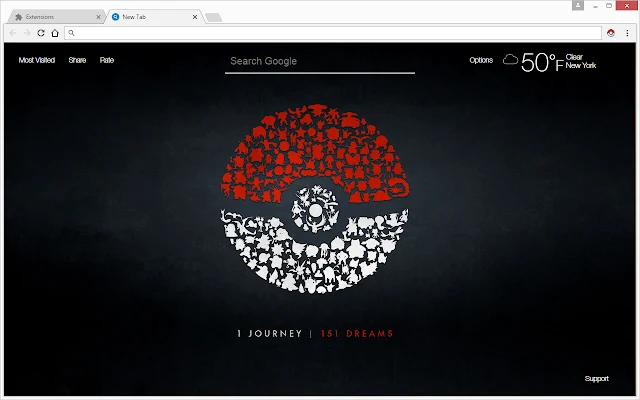Image resolution: width=640 pixels, height=400 pixels.
Task: Open the Chrome three-dot menu
Action: tap(627, 33)
